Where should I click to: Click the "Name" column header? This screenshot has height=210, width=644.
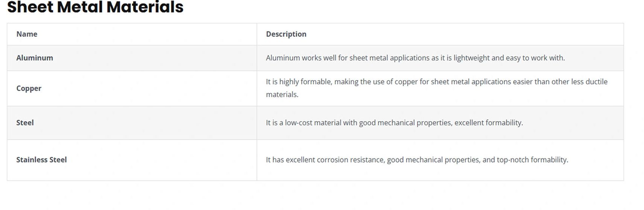point(27,34)
